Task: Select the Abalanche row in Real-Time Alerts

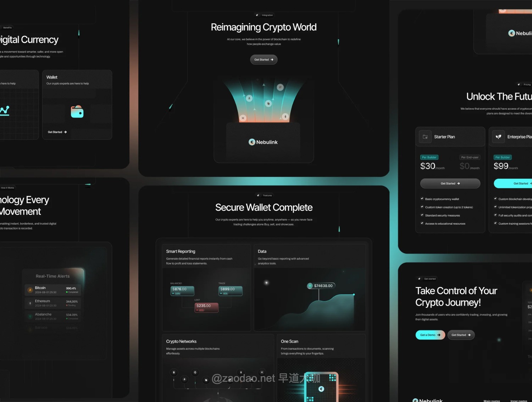Action: pyautogui.click(x=53, y=316)
